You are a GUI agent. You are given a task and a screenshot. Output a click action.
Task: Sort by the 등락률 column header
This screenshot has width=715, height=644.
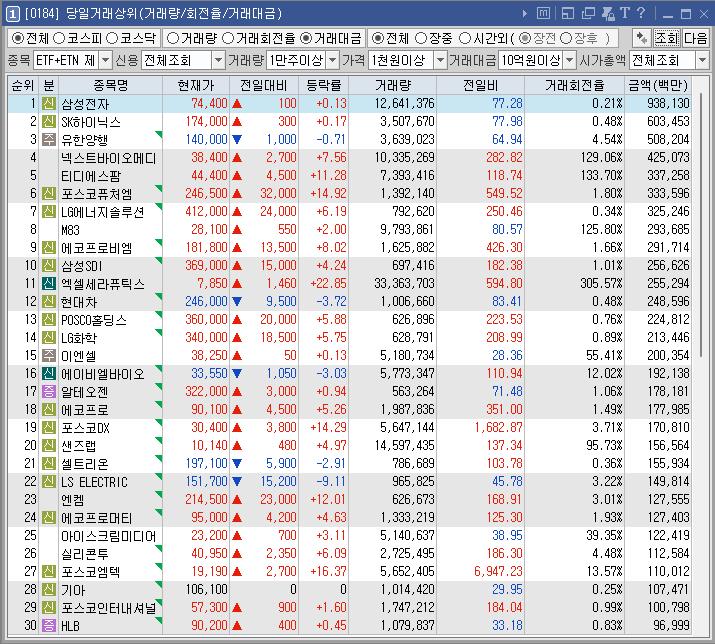[x=324, y=85]
